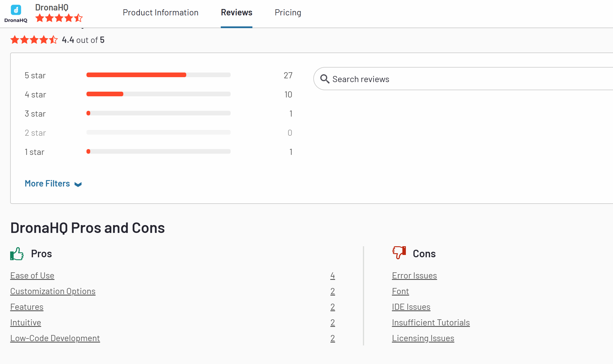The image size is (613, 364).
Task: Filter reviews by 4 star bar
Action: tap(158, 94)
